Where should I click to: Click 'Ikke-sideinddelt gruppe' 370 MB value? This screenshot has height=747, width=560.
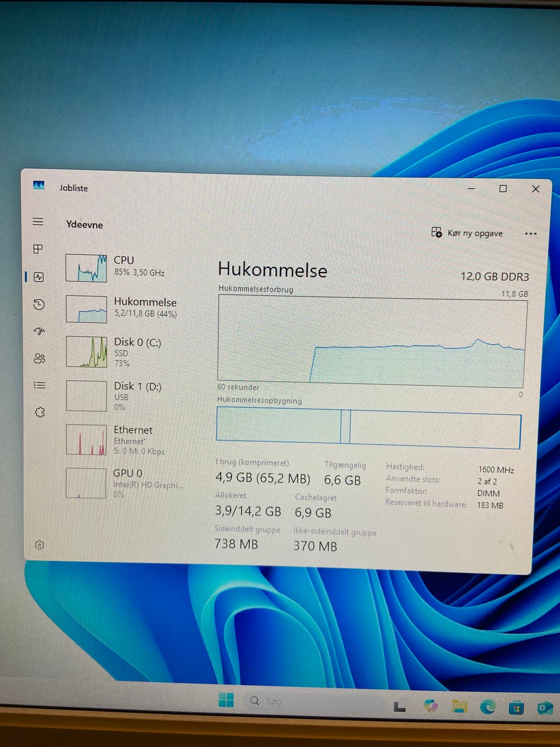coord(315,546)
